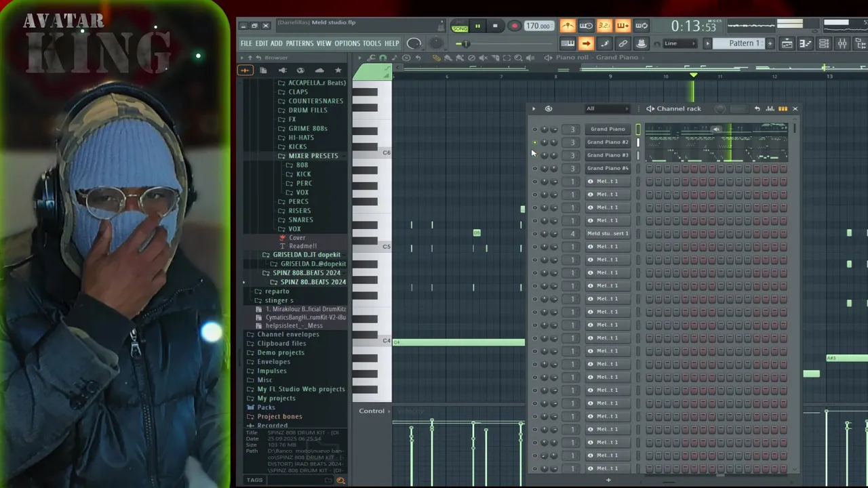Select the browser favorites star tab
Viewport: 868px width, 488px height.
click(338, 70)
